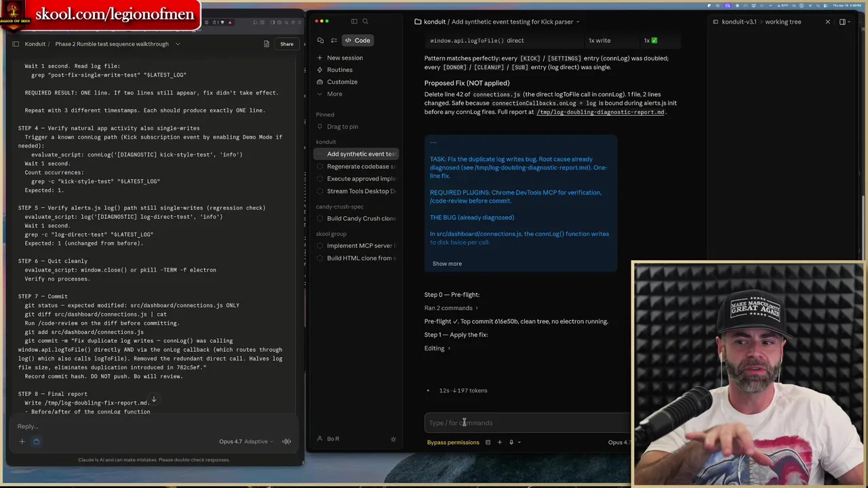
Task: Click the 'Proposed Fix (NOT applied)' heading
Action: click(467, 83)
